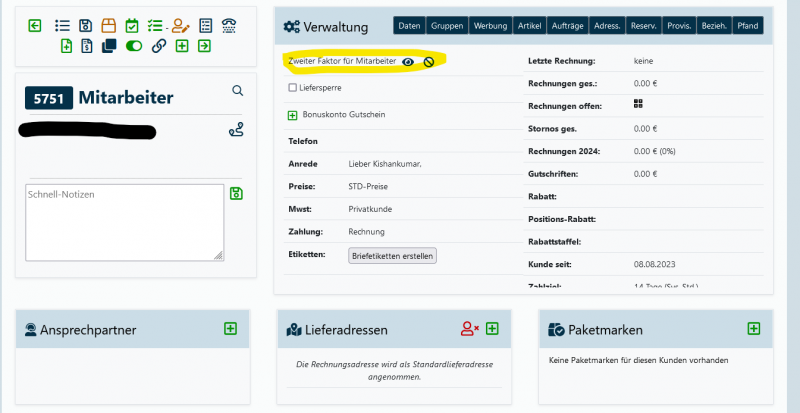Image resolution: width=800 pixels, height=413 pixels.
Task: Save quick notes with green disk icon
Action: 236,193
